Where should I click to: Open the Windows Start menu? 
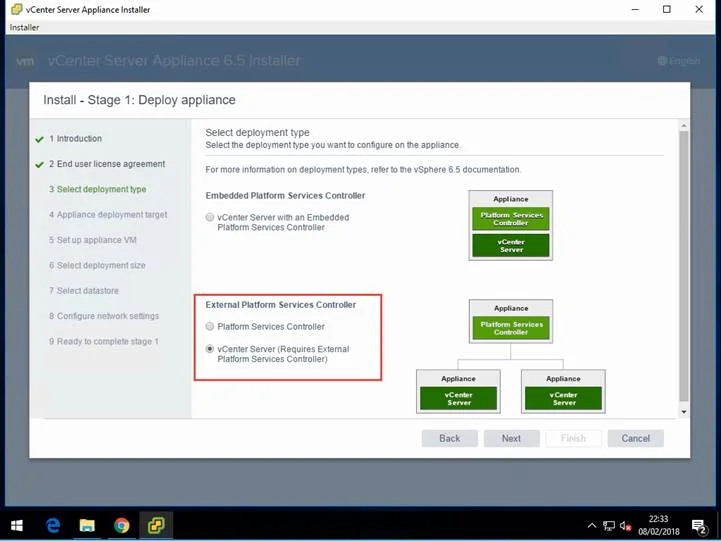[x=17, y=525]
